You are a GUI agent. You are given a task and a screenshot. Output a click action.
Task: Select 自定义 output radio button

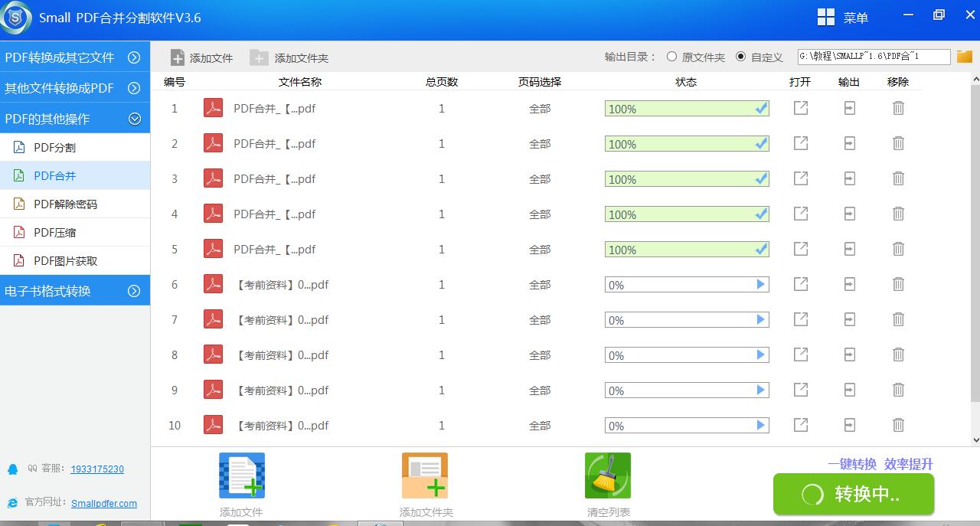click(740, 57)
